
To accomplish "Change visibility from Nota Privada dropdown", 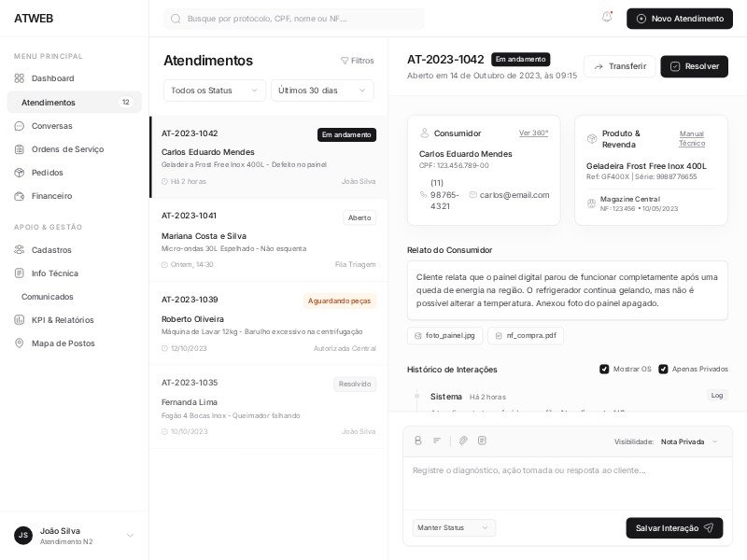I will tap(689, 441).
